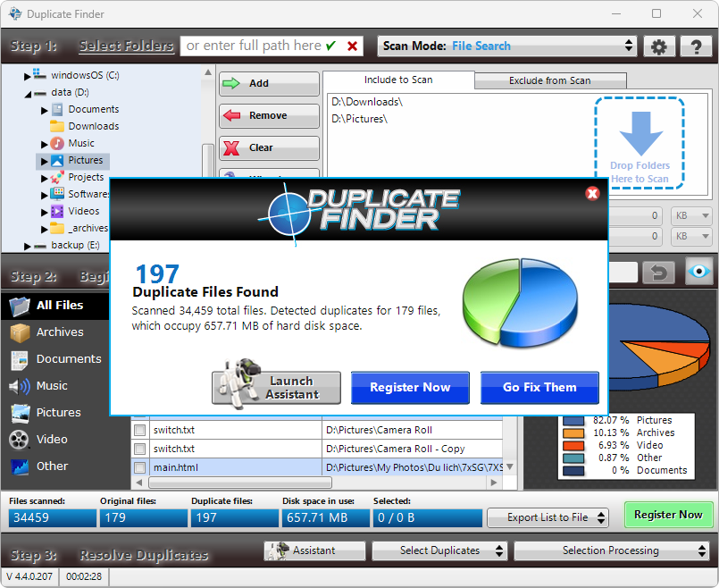Open the Selection Processing dropdown

tap(611, 550)
